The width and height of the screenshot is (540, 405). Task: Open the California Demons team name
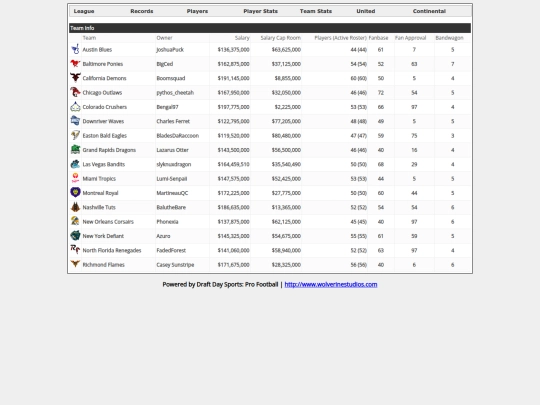click(104, 78)
